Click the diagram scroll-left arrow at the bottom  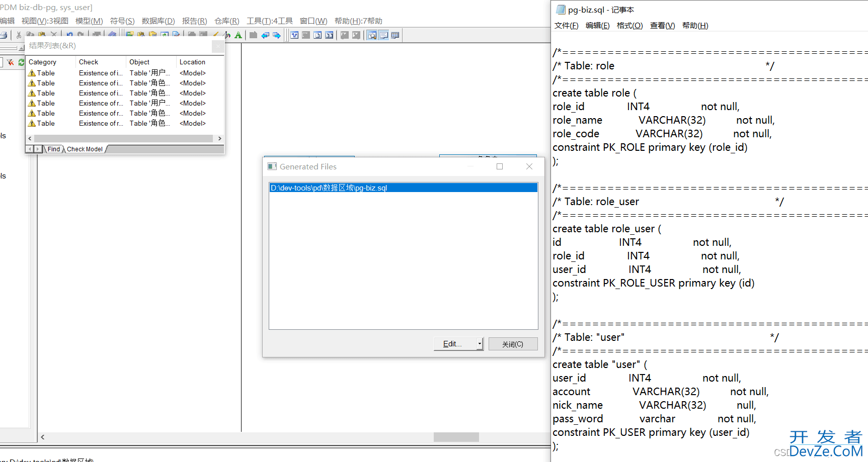[43, 437]
